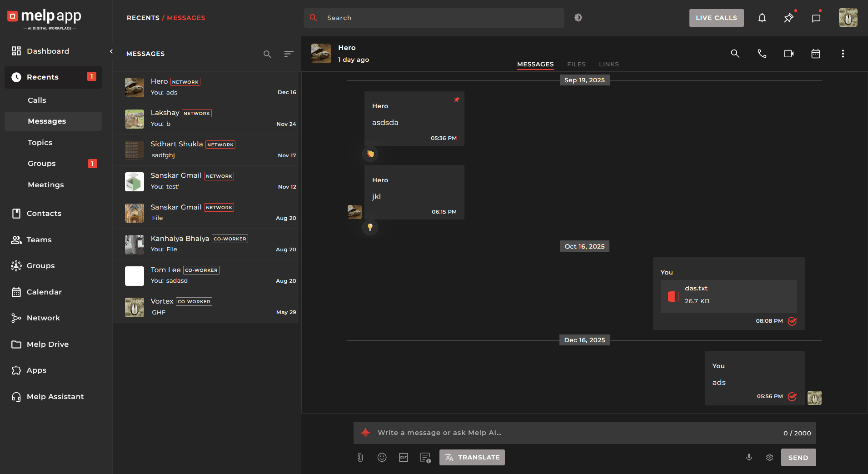
Task: Open the GIF picker
Action: pos(404,458)
